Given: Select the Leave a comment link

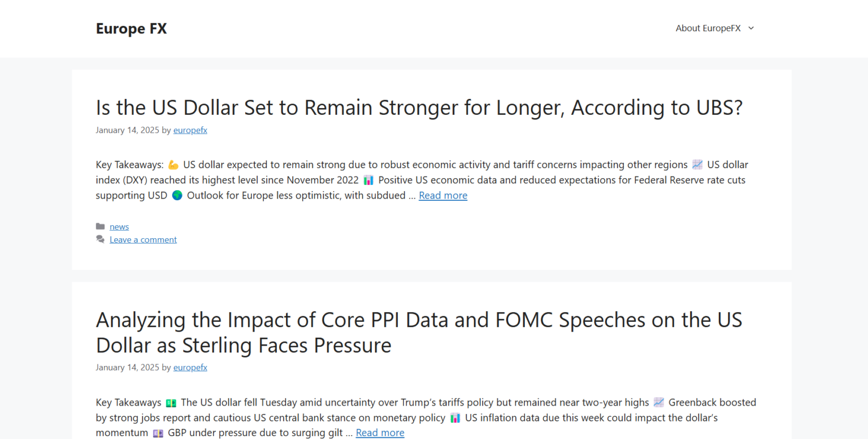Looking at the screenshot, I should 143,240.
